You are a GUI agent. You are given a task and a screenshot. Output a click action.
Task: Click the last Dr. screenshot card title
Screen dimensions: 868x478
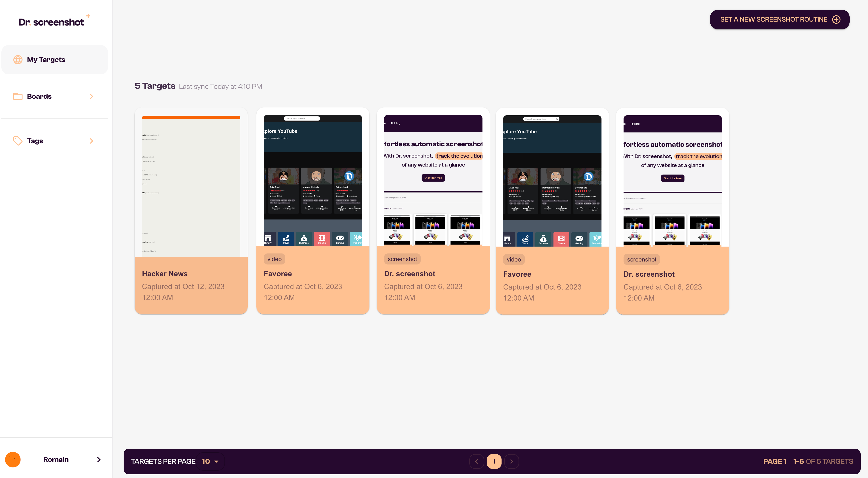[649, 274]
